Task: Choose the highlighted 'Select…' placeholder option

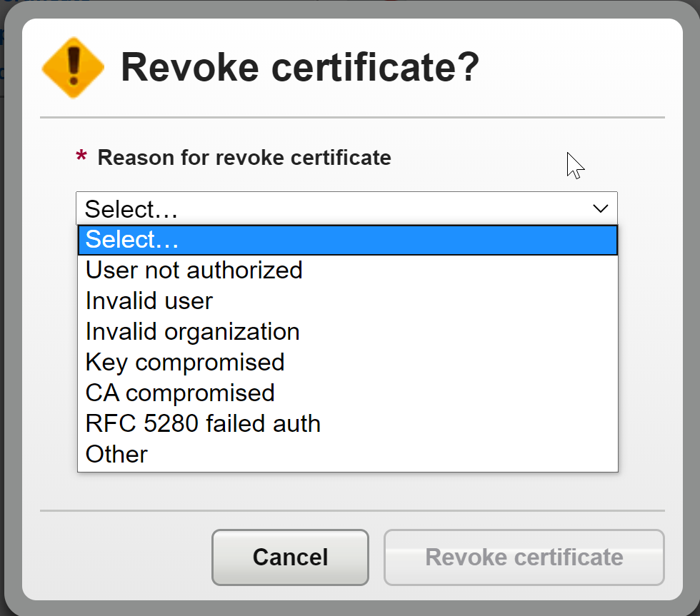Action: click(x=348, y=240)
